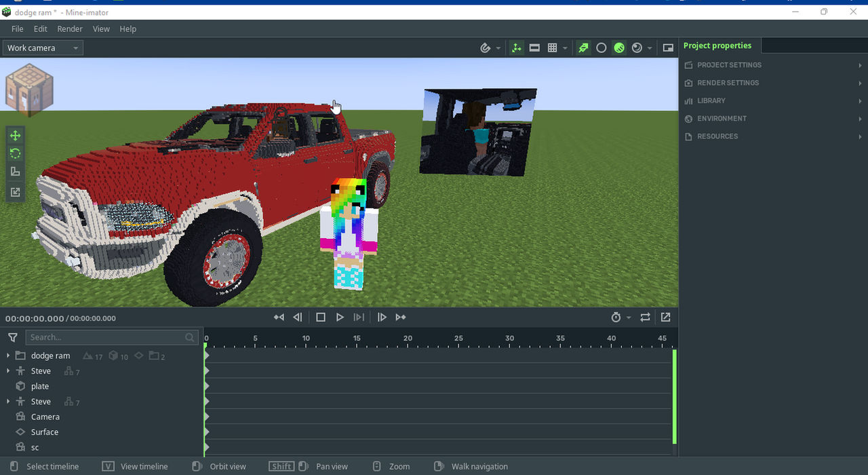The image size is (868, 475).
Task: Toggle the camera aspect overlay icon
Action: (534, 48)
